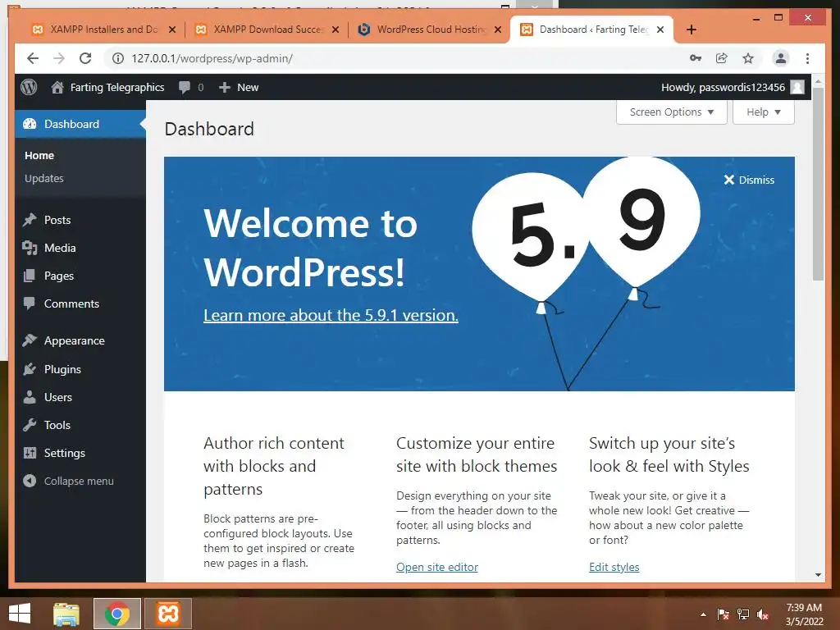Switch to XAMPP Download Success tab
Screen dimensions: 840x630
coord(267,30)
